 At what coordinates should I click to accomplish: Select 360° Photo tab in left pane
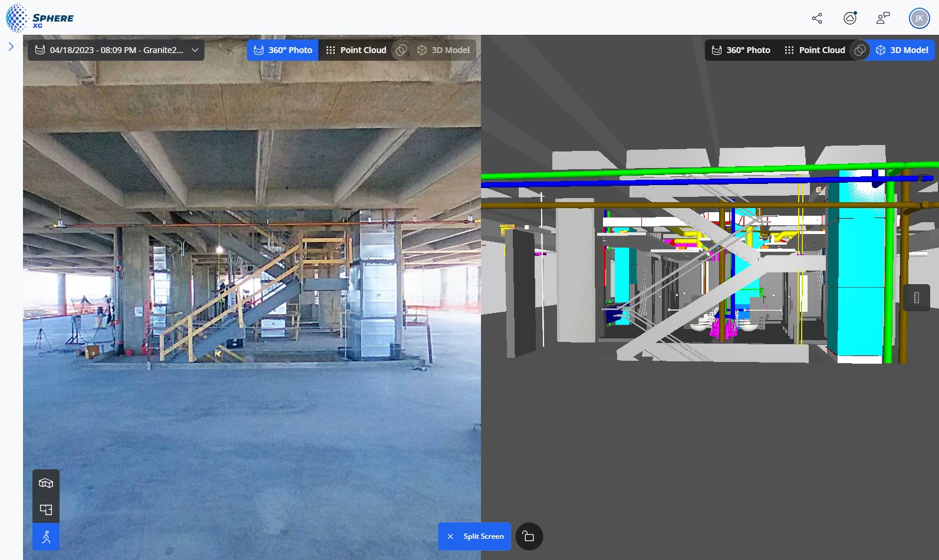pyautogui.click(x=283, y=50)
